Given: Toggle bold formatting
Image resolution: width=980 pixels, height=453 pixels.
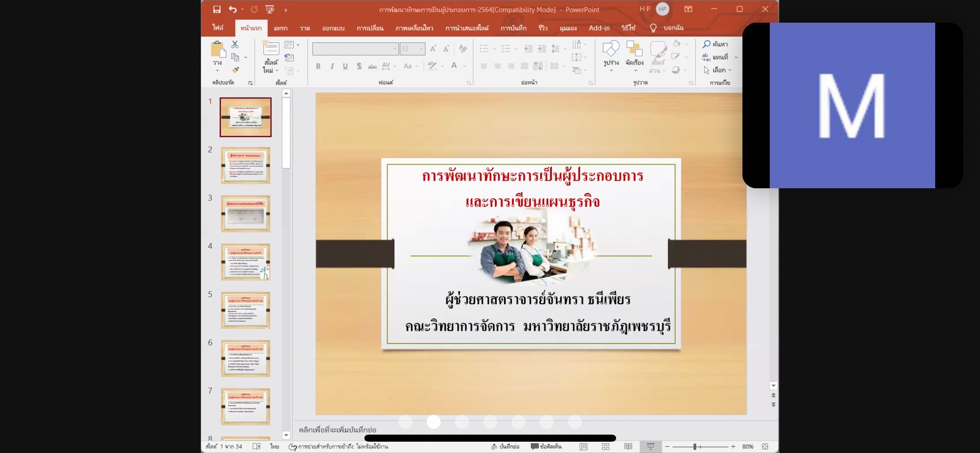Looking at the screenshot, I should tap(318, 66).
